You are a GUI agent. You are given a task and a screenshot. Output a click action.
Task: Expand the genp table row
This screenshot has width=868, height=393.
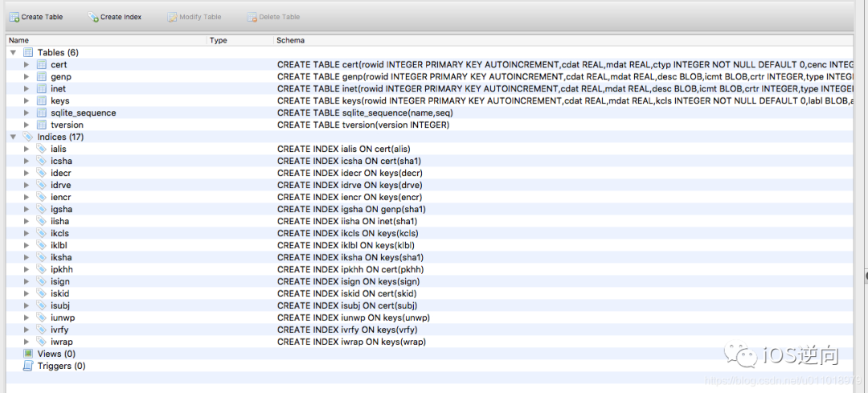click(x=27, y=76)
